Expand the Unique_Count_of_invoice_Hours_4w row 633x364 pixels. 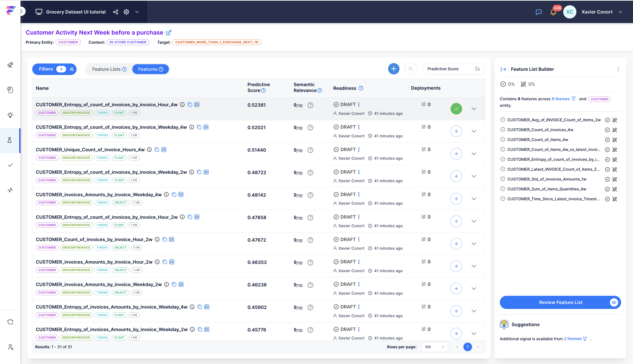474,154
